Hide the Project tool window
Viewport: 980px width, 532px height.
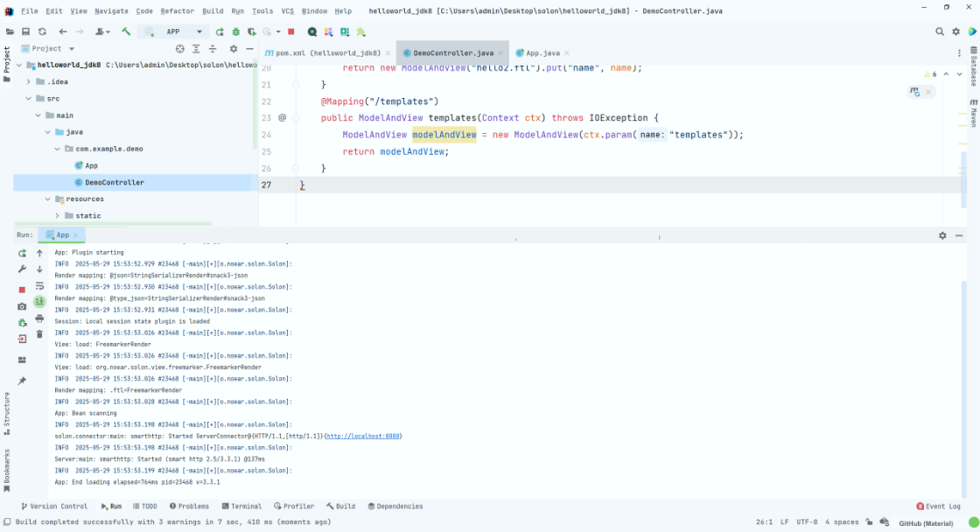coord(249,49)
